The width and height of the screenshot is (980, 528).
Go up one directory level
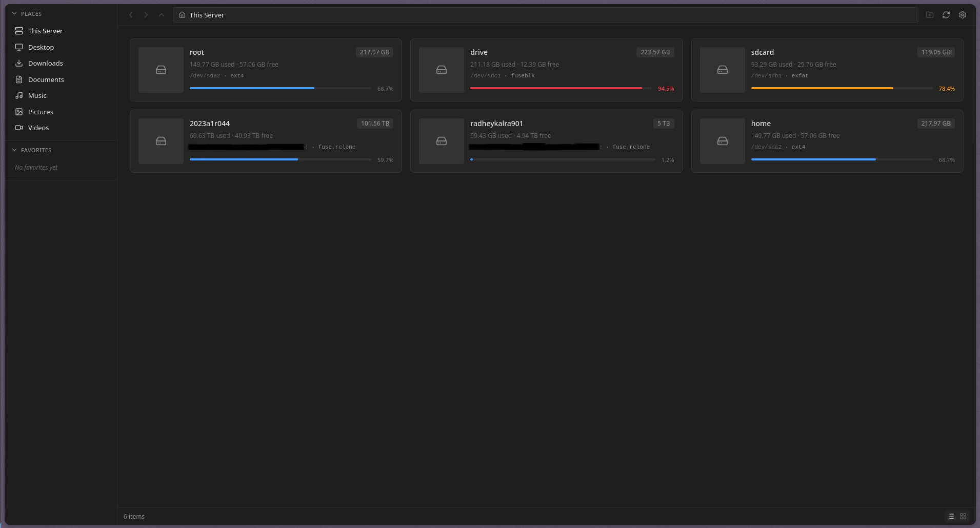click(162, 15)
